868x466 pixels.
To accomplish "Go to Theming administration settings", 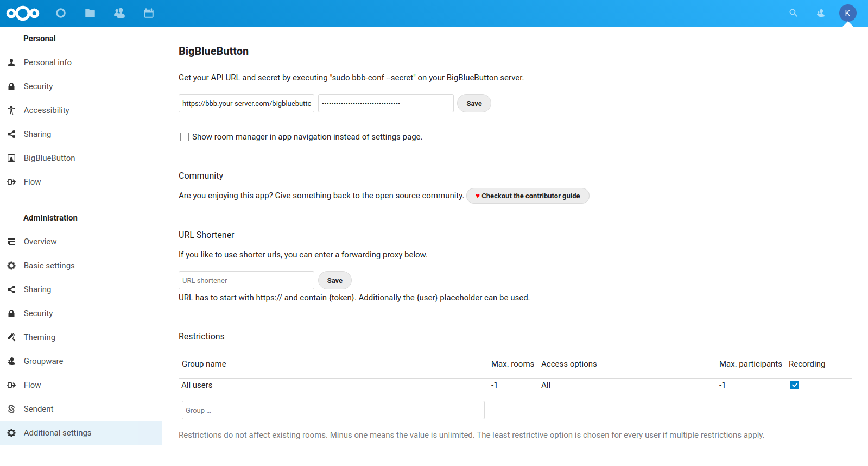I will pyautogui.click(x=40, y=337).
